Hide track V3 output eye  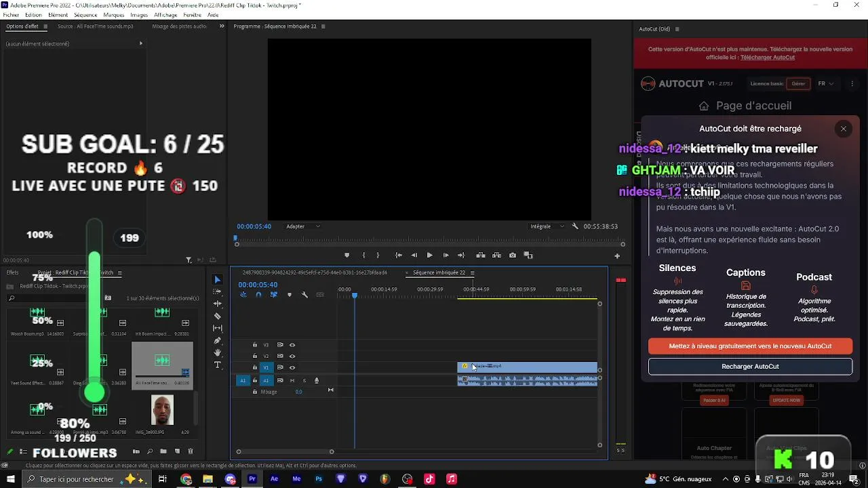point(292,345)
